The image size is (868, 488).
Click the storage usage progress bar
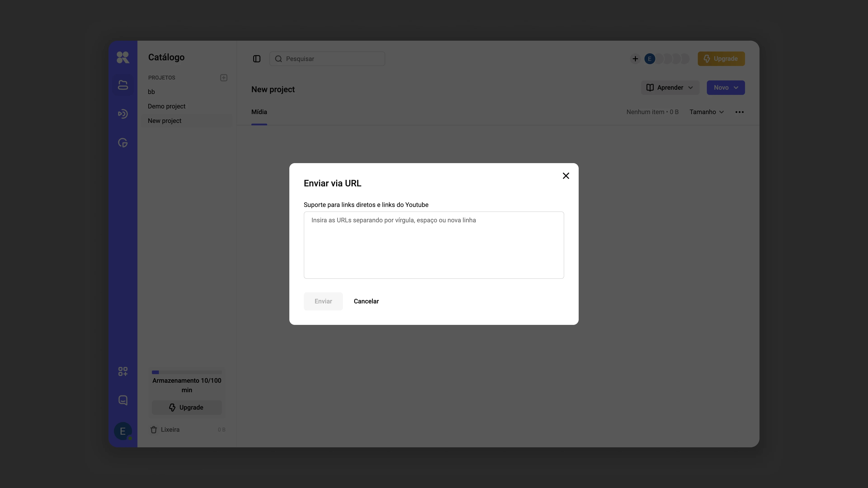point(187,372)
